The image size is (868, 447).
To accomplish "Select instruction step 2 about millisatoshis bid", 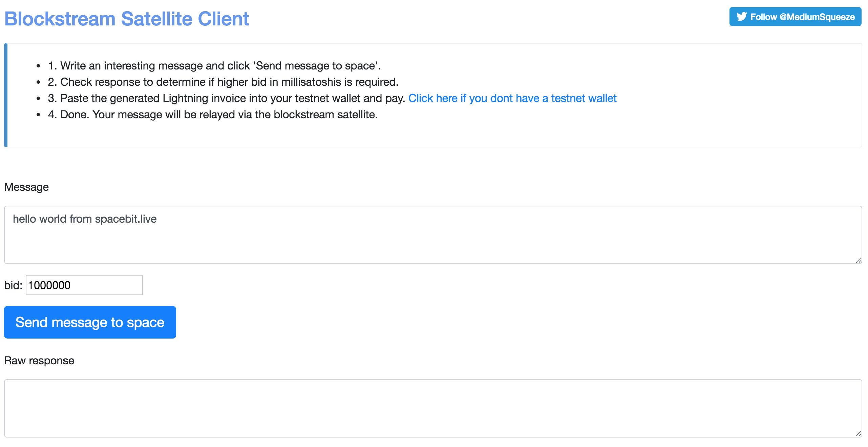I will (223, 82).
